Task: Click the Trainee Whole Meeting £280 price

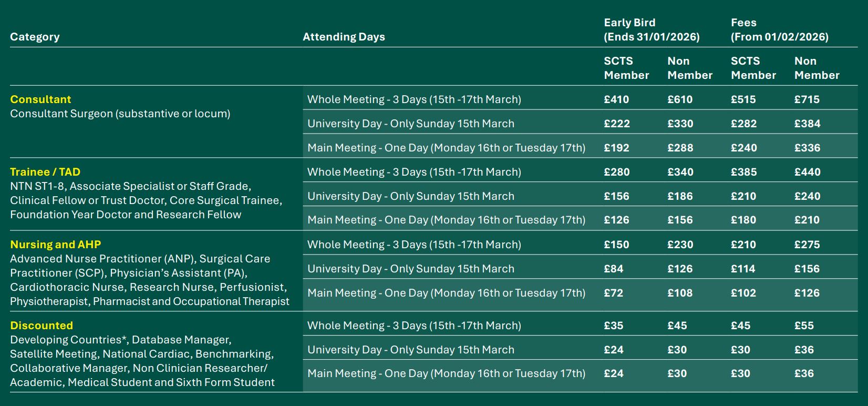Action: point(616,172)
